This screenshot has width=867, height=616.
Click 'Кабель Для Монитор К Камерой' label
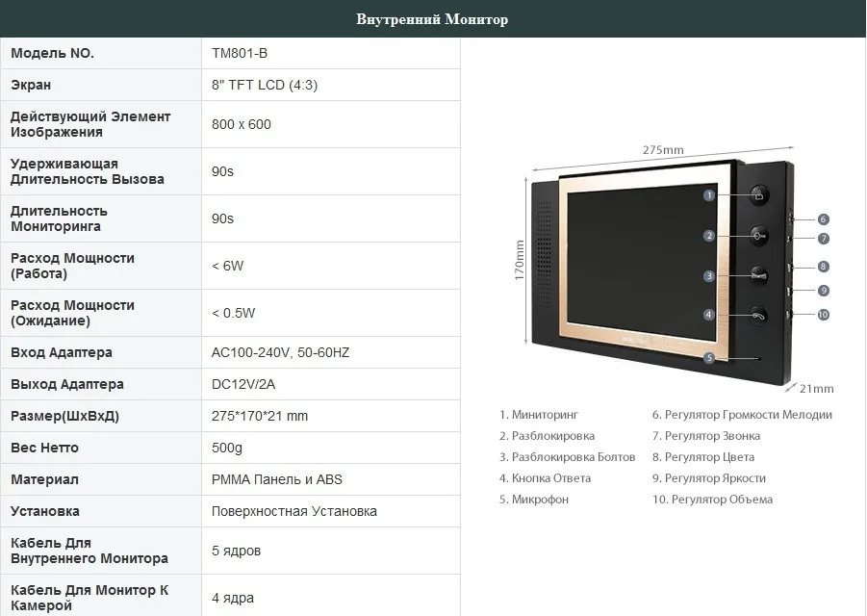tap(89, 598)
